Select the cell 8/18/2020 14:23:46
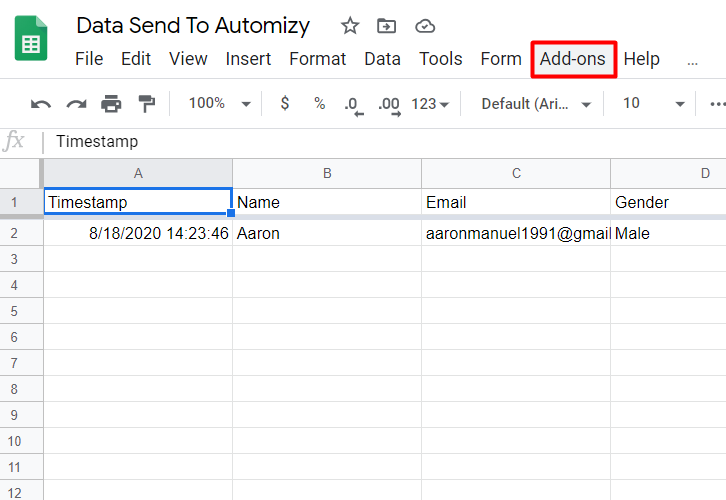Image resolution: width=726 pixels, height=500 pixels. [138, 233]
